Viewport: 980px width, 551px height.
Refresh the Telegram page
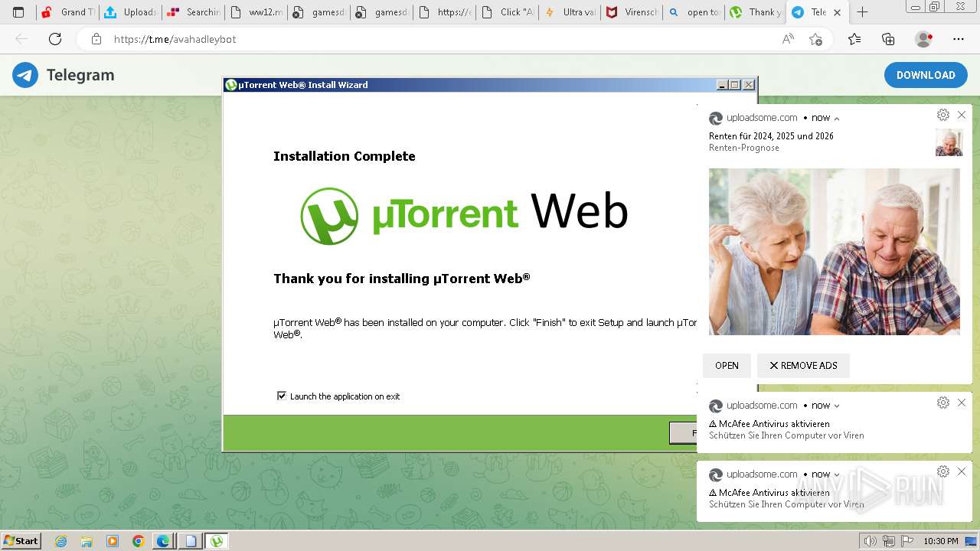pyautogui.click(x=55, y=39)
